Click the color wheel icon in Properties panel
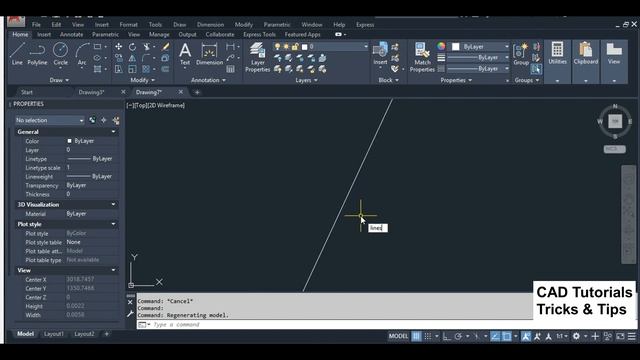 tap(441, 46)
